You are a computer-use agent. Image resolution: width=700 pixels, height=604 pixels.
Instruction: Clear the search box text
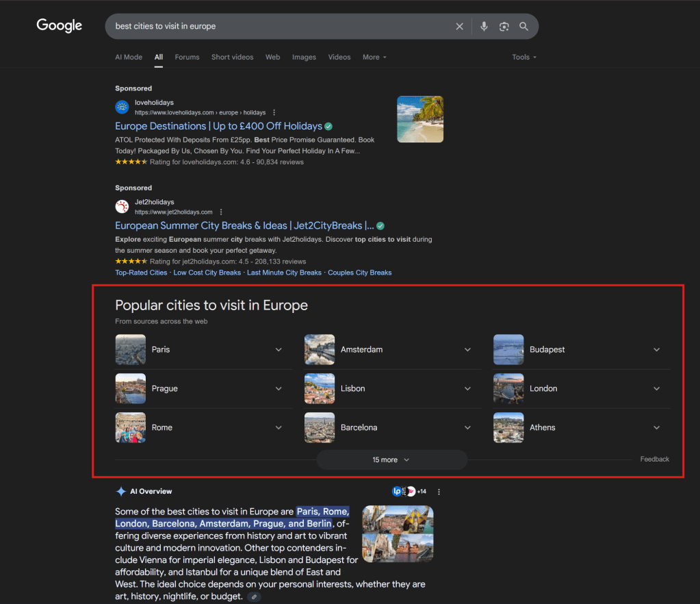[459, 27]
